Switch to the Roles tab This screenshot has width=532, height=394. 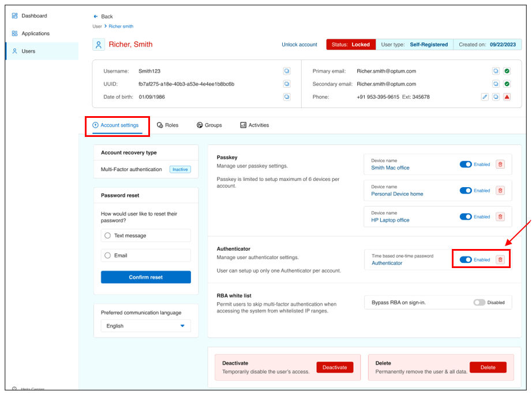point(167,125)
